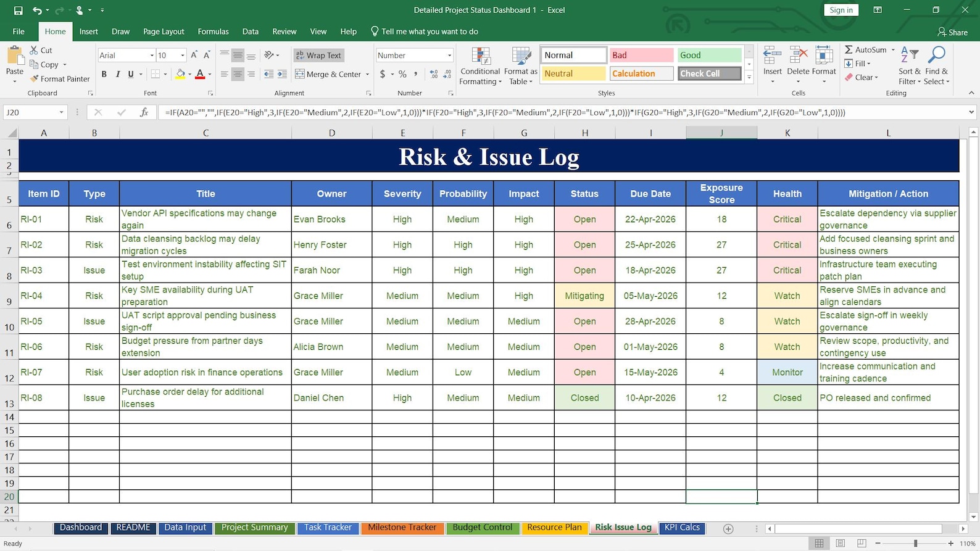Viewport: 980px width, 551px height.
Task: Open the File menu
Action: [19, 31]
